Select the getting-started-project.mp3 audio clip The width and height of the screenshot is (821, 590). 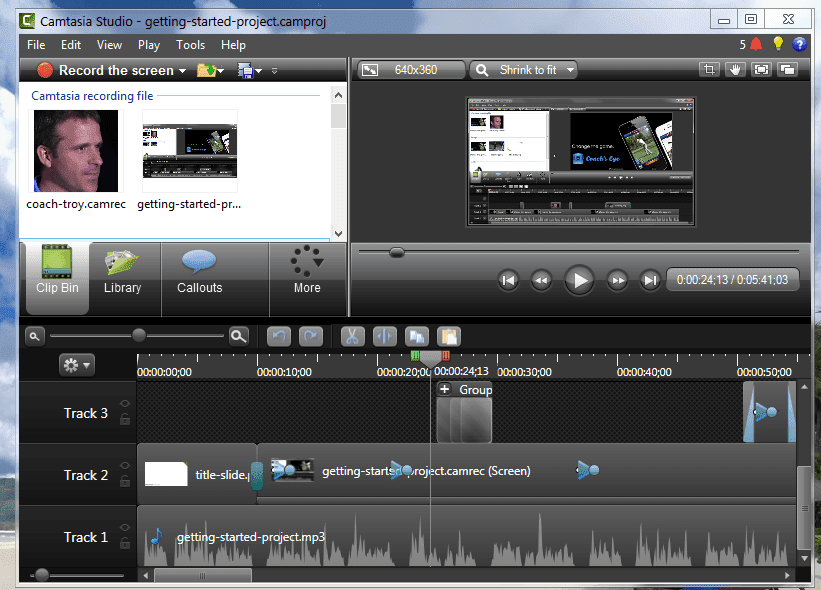pyautogui.click(x=466, y=537)
